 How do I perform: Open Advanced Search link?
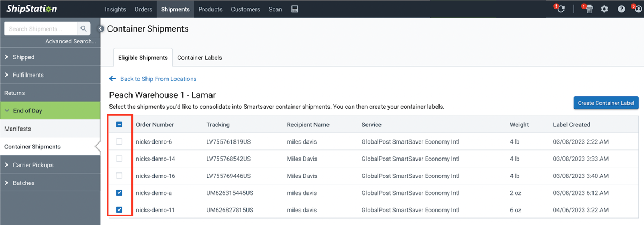tap(71, 41)
